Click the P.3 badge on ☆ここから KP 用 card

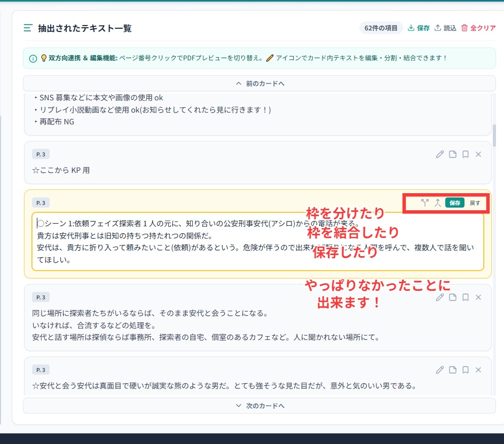point(41,154)
